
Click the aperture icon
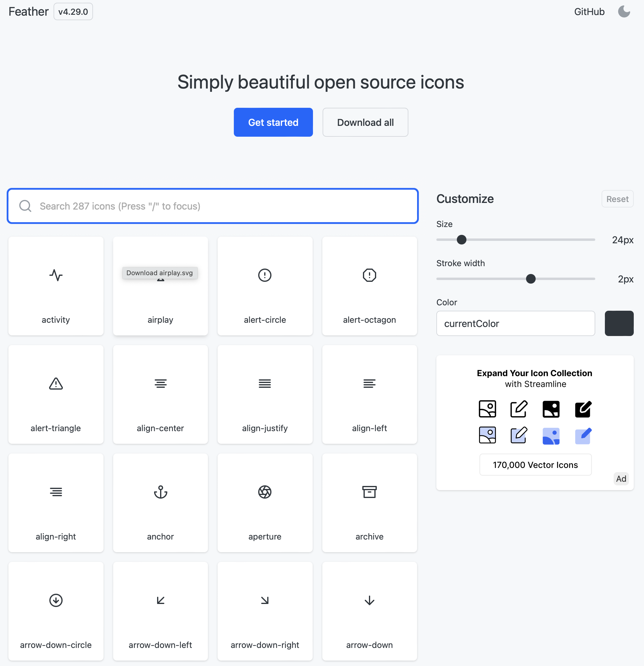coord(265,503)
